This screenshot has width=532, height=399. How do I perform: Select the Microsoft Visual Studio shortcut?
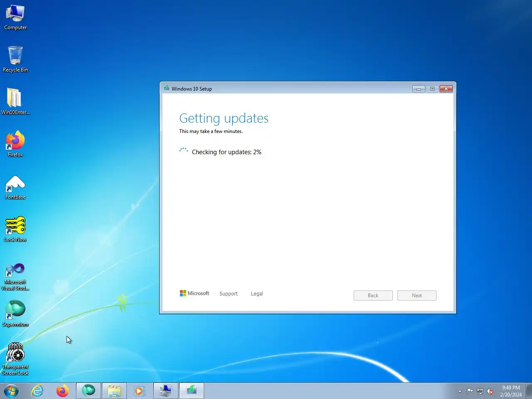[15, 277]
